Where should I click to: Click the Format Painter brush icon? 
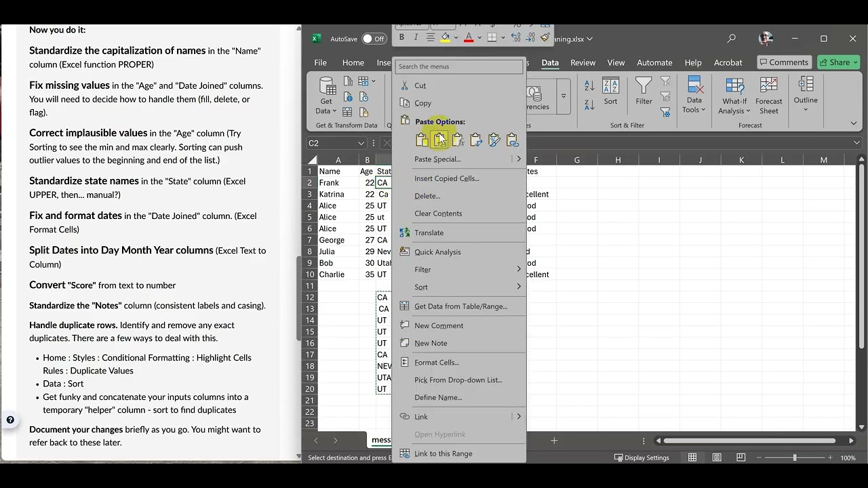point(545,38)
